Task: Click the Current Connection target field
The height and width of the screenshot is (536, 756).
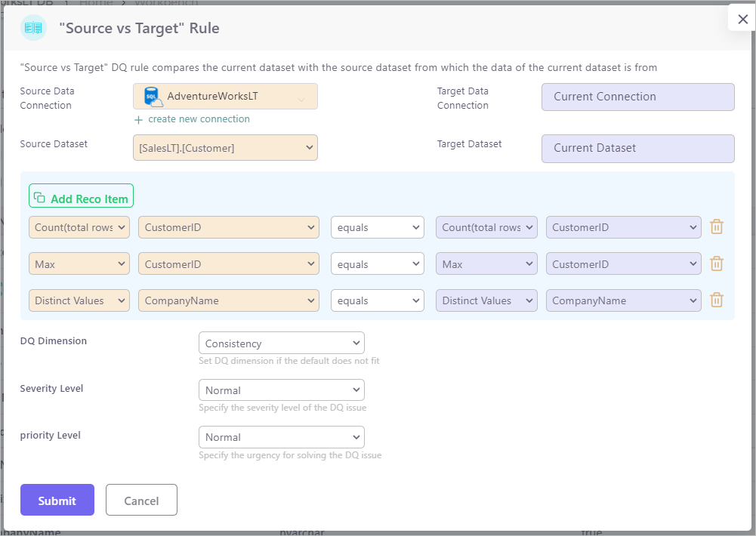Action: click(637, 97)
